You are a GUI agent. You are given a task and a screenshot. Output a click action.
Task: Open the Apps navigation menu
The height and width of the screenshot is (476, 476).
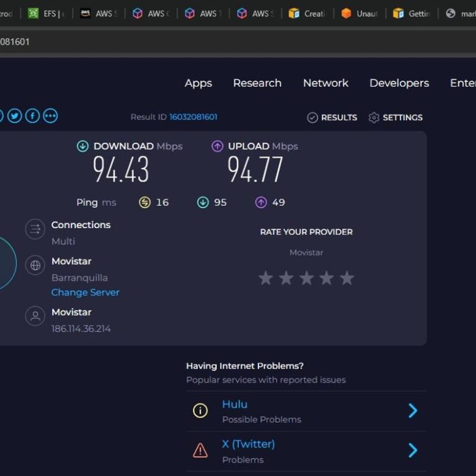[198, 83]
